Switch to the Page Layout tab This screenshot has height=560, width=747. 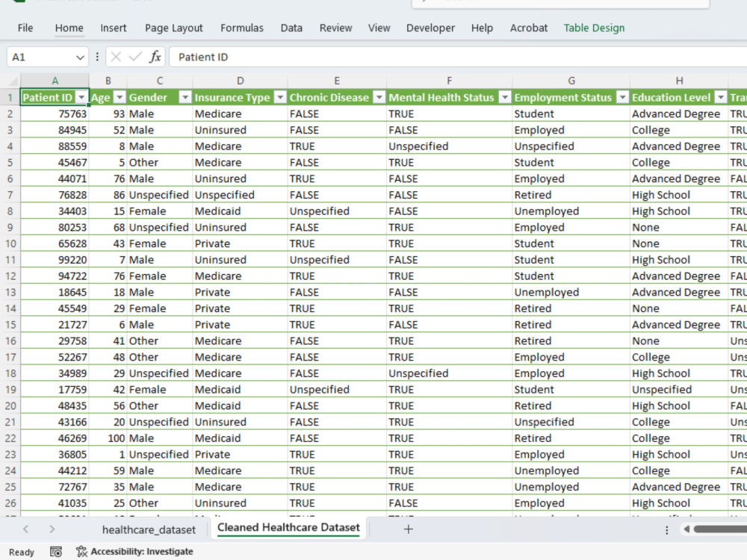(174, 28)
